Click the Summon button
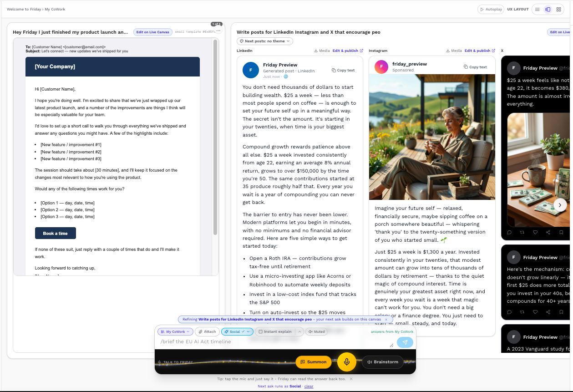573x392 pixels. point(314,362)
